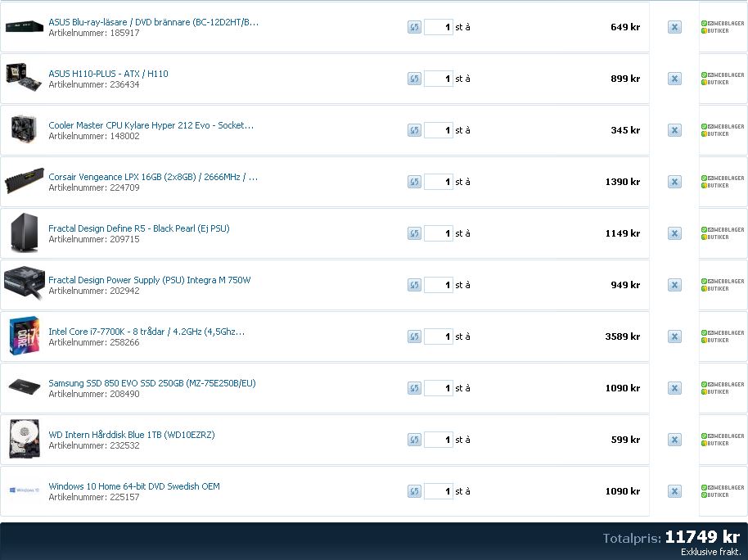This screenshot has height=560, width=748.
Task: Click quantity input for Samsung SSD 850 EVO
Action: (439, 388)
